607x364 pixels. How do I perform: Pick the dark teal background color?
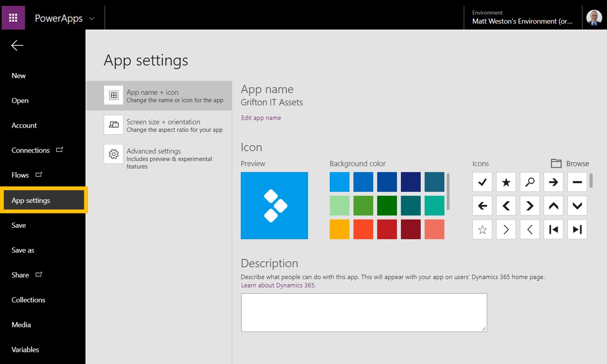tap(411, 206)
